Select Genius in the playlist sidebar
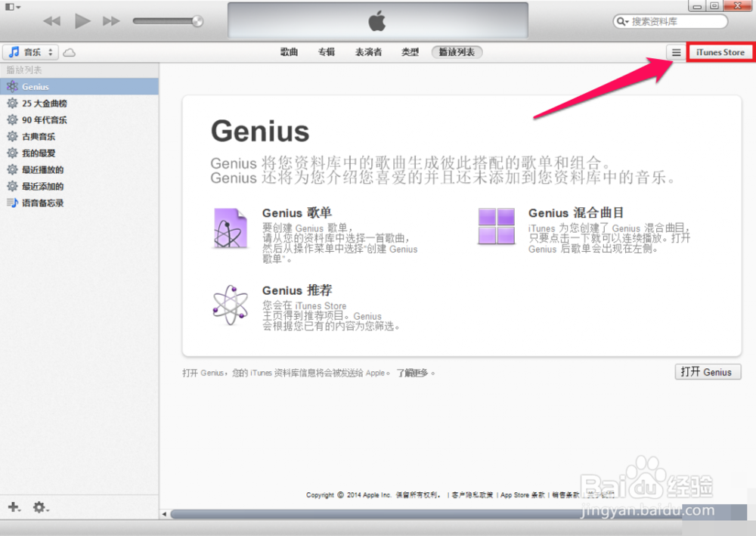756x536 pixels. 79,87
